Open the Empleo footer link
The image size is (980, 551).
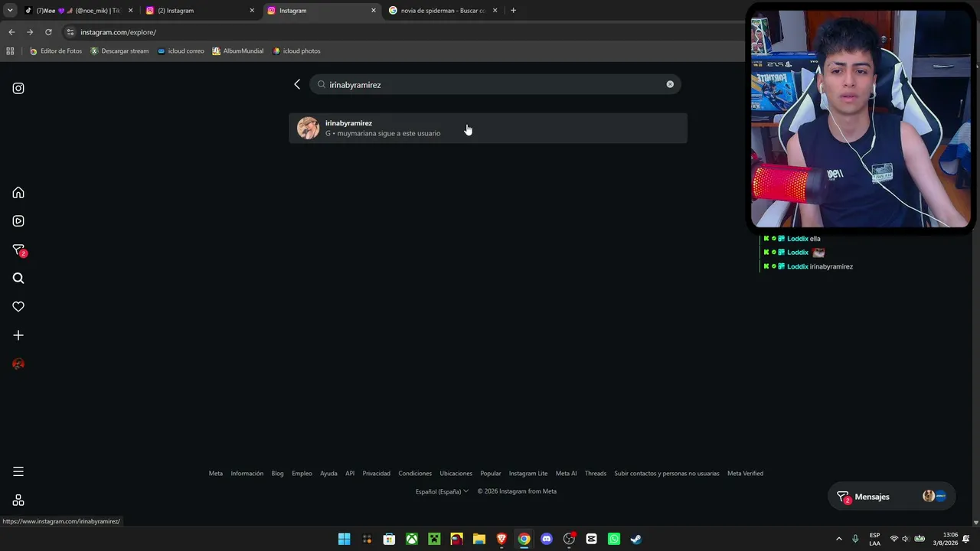pyautogui.click(x=302, y=473)
